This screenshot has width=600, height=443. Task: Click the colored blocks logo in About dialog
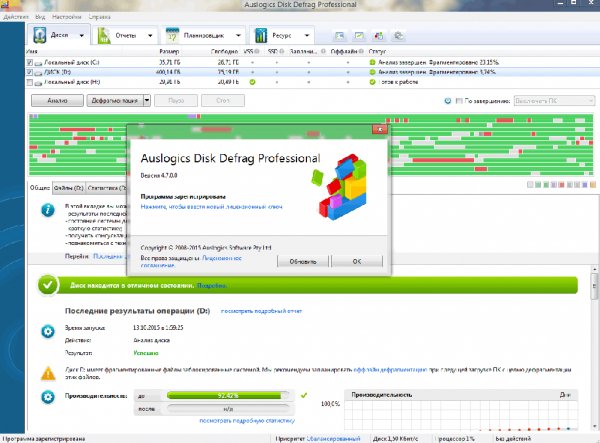click(339, 187)
